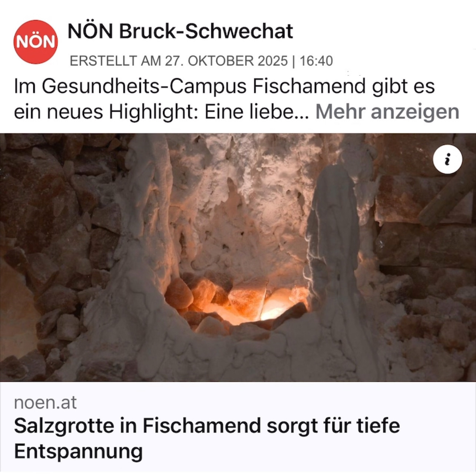This screenshot has width=476, height=474.
Task: Open the salt grotto article image
Action: pos(238,257)
